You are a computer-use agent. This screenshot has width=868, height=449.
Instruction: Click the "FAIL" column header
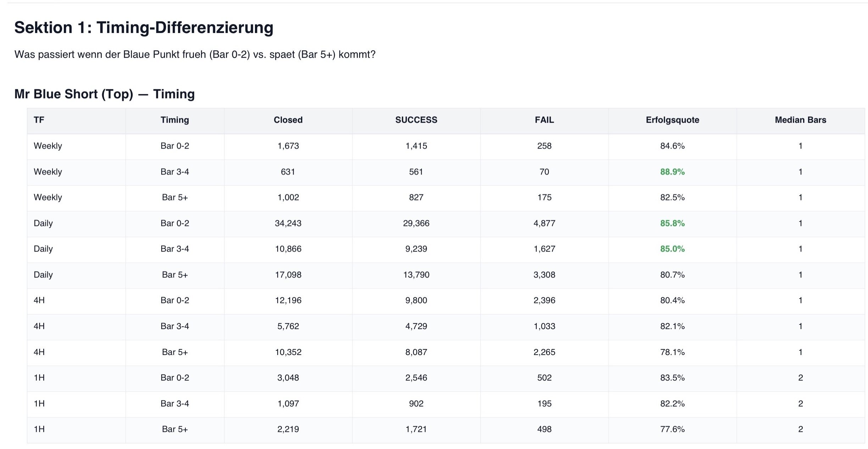pos(544,120)
